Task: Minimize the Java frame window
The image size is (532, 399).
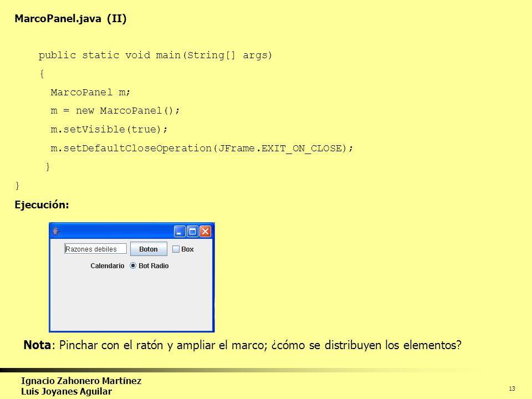Action: coord(180,232)
